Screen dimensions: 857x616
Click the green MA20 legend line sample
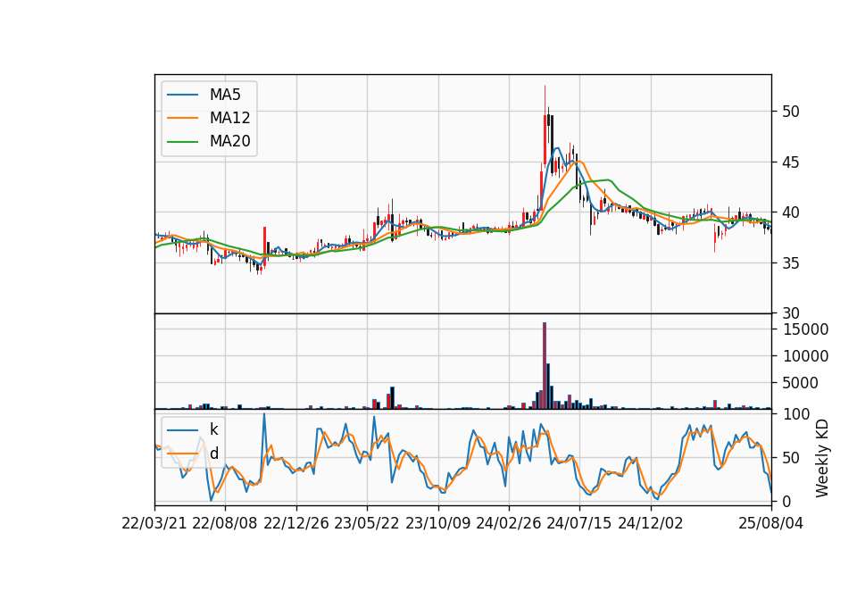182,142
